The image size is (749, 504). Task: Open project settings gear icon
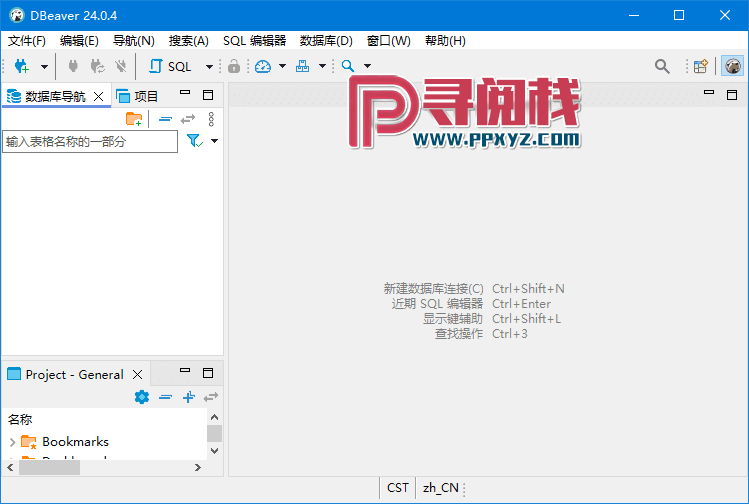pyautogui.click(x=142, y=397)
